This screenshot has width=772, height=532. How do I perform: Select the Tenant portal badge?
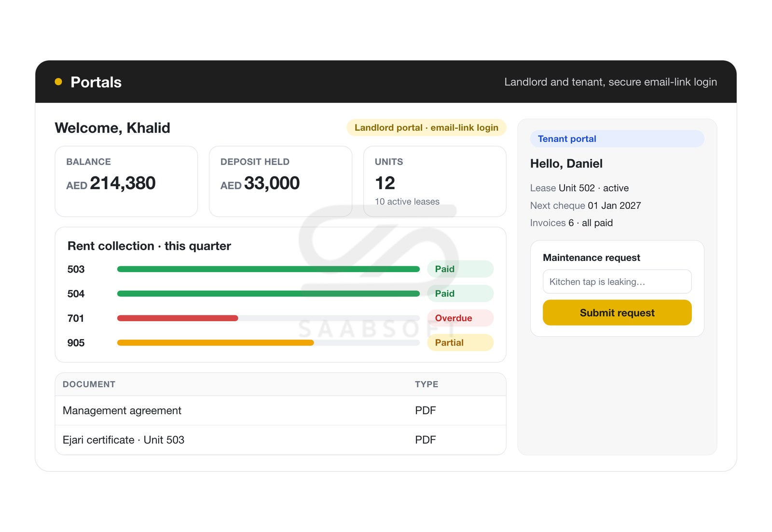pos(617,139)
